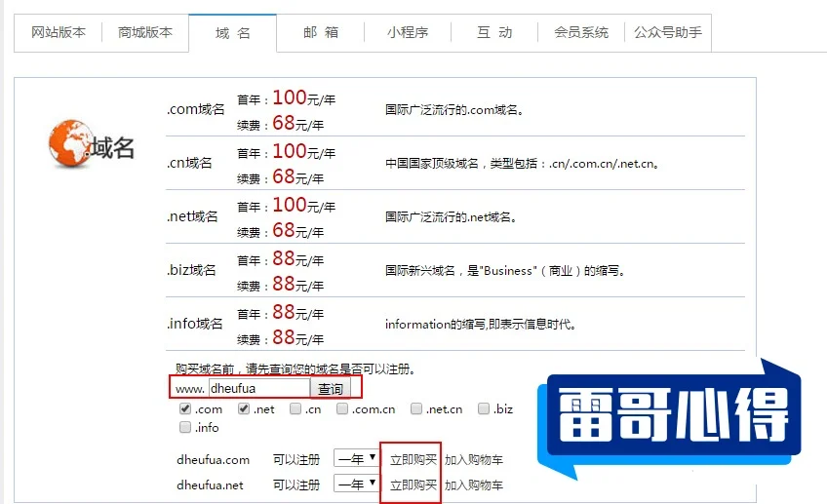This screenshot has height=504, width=827.
Task: Click the 中国国家顶级域名 description text
Action: pyautogui.click(x=522, y=164)
